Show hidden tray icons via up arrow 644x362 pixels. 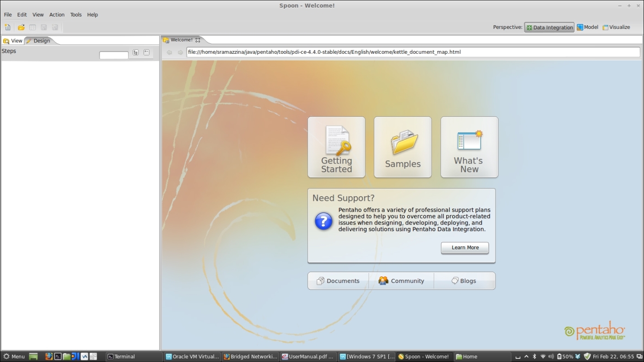click(x=526, y=356)
